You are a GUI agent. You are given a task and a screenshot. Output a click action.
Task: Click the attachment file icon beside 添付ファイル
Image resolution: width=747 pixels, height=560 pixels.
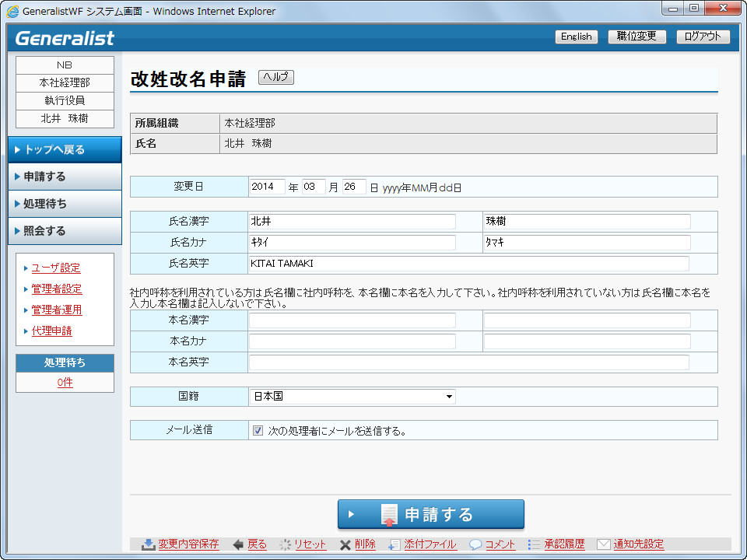tap(395, 544)
